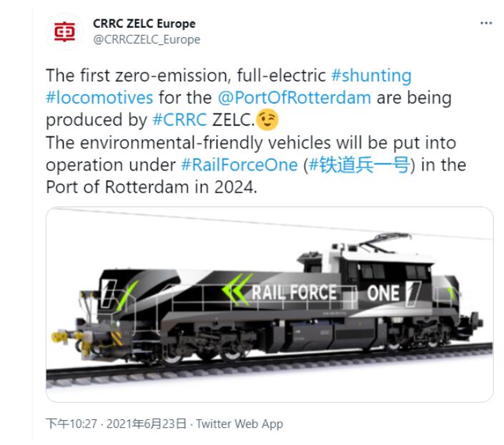Follow the #locomotives hashtag link
Viewport: 504px width, 445px height.
coord(99,97)
